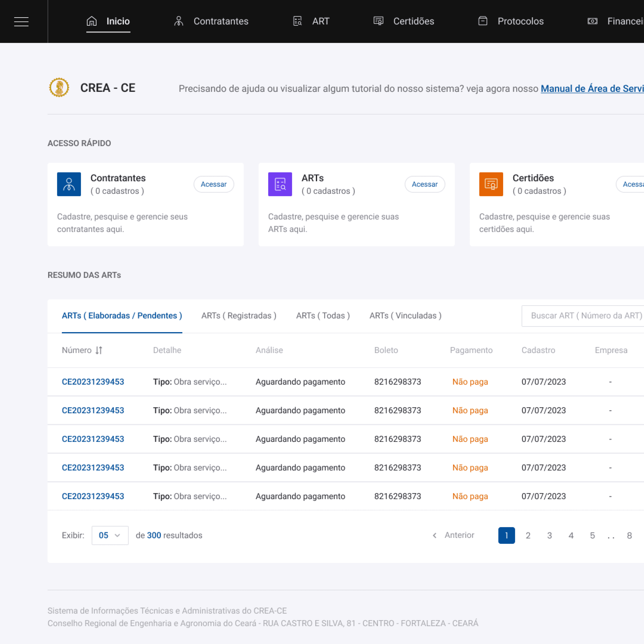Click the person icon beside Contratantes

[x=179, y=21]
